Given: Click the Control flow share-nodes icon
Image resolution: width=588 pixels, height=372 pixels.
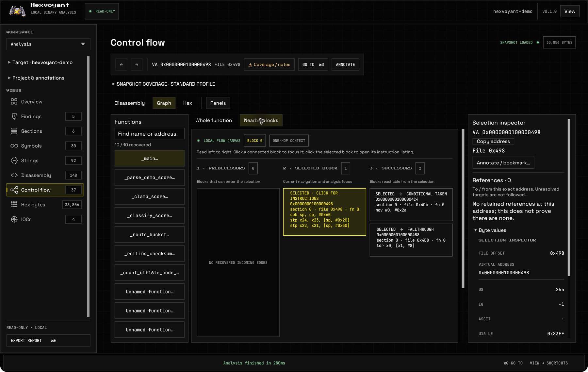Looking at the screenshot, I should [14, 190].
